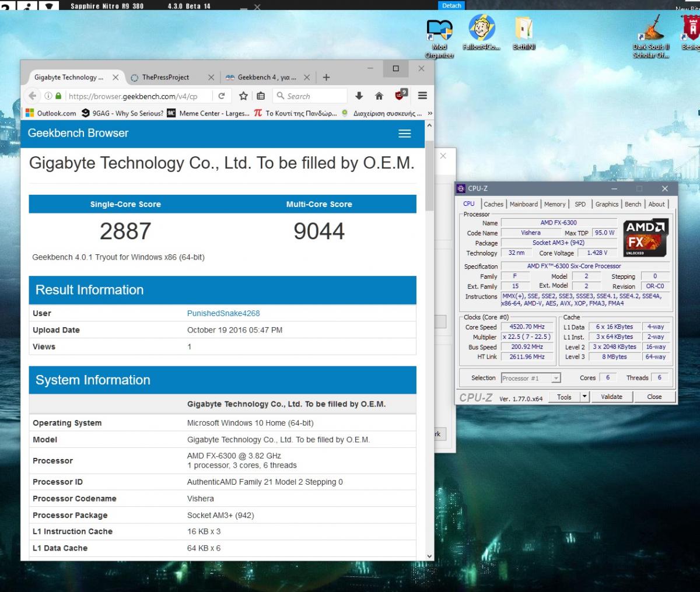The image size is (700, 592).
Task: Switch to ThePressProject tab
Action: 166,77
